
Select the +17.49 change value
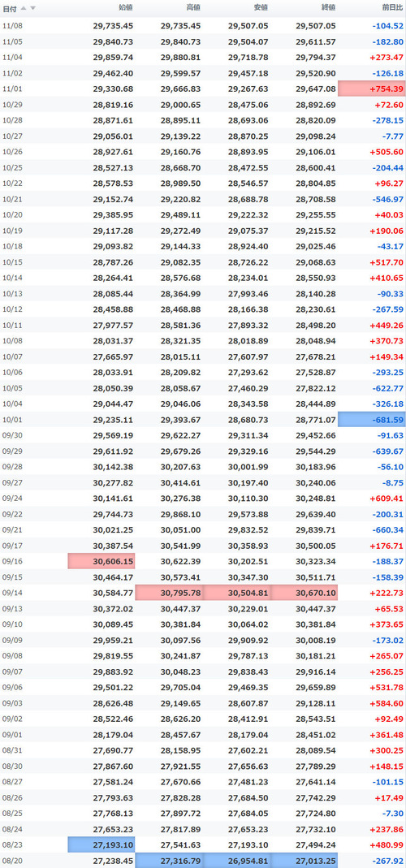point(391,797)
